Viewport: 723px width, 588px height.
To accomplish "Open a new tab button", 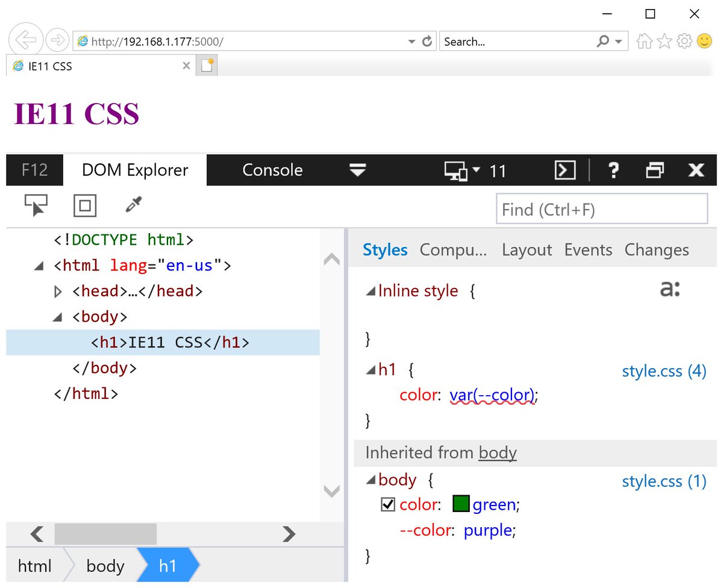I will click(x=208, y=66).
